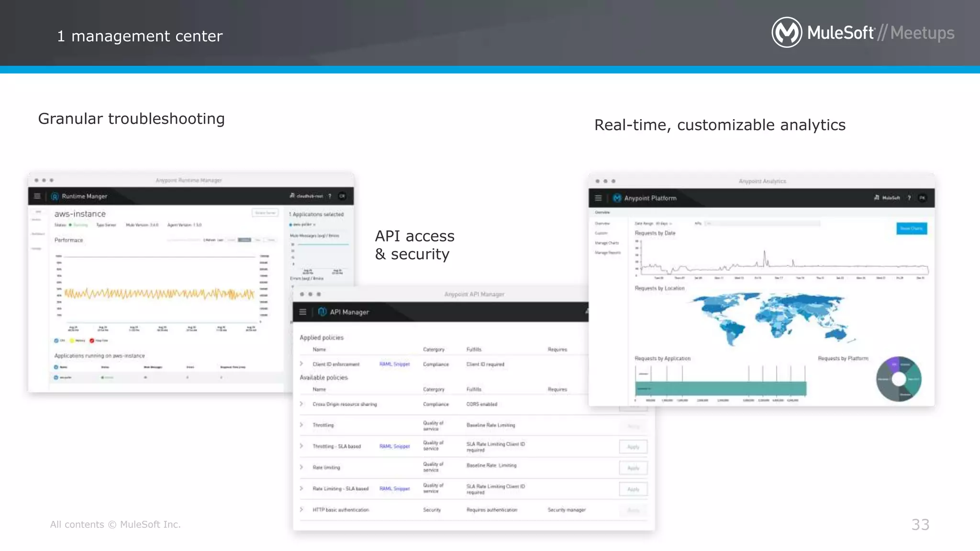Expand the Cross Origin resource sharing policy
Screen dimensions: 980x551
[x=301, y=404]
